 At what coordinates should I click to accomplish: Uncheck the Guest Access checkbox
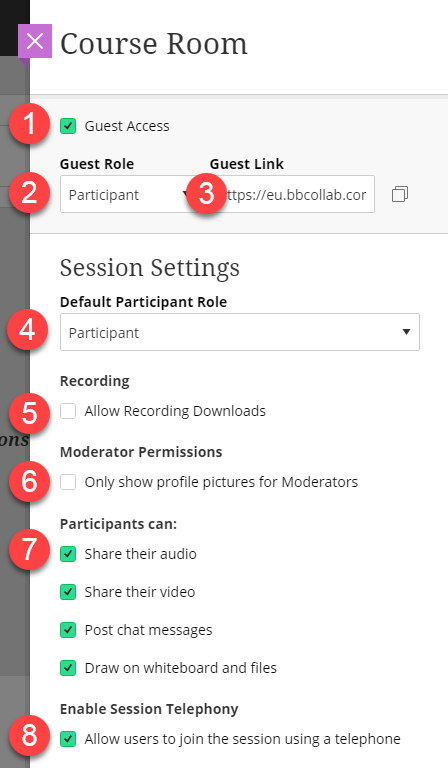68,126
